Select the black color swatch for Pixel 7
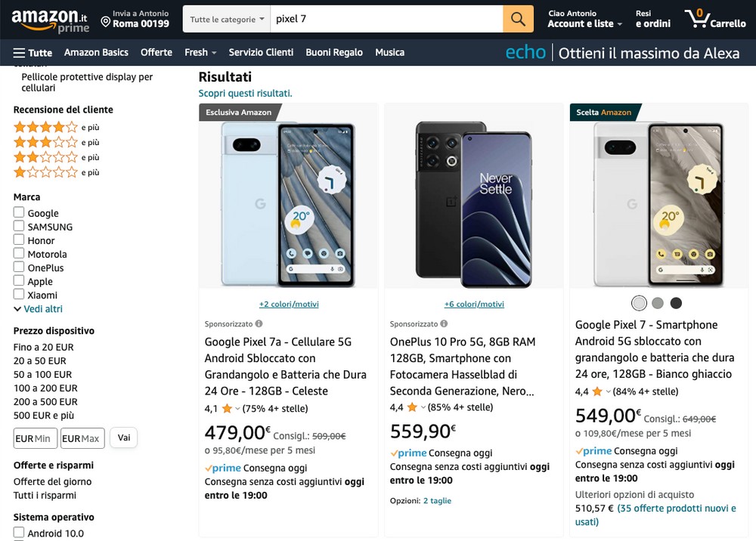Screen dimensions: 756x541 tap(676, 303)
